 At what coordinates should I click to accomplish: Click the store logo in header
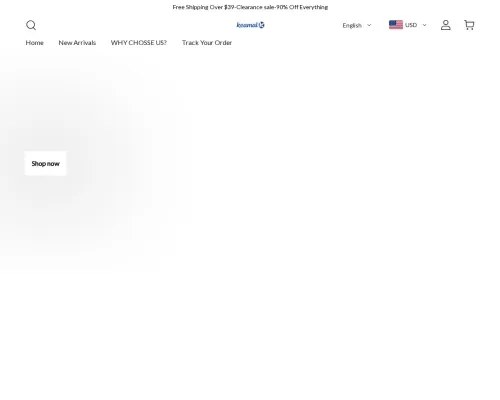(x=250, y=25)
